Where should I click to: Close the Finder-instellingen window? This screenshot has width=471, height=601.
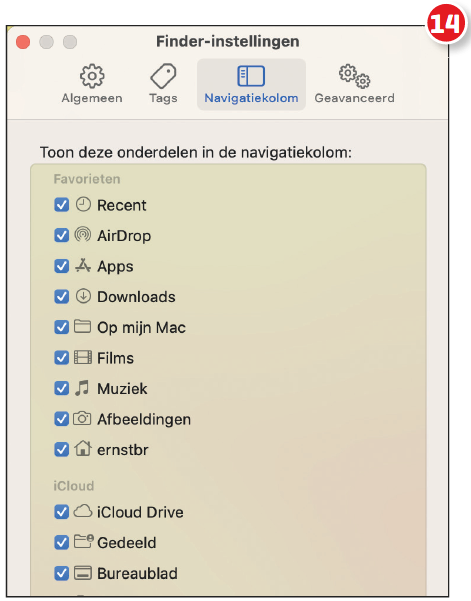tap(23, 42)
